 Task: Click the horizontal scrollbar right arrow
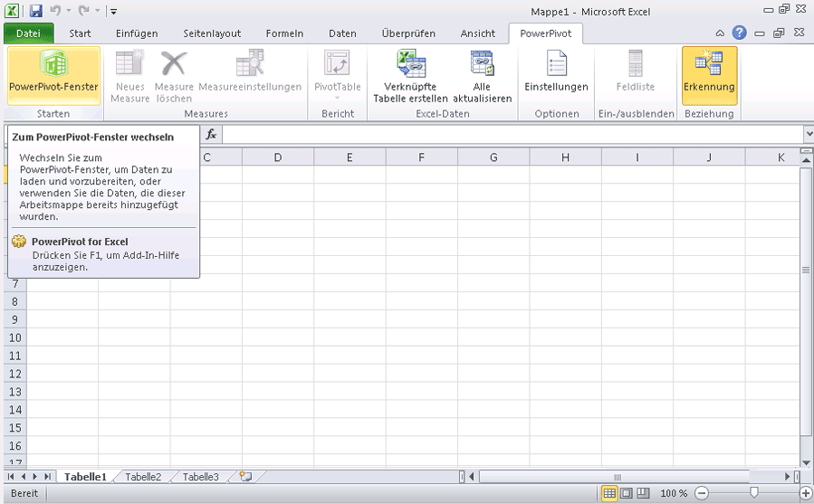click(x=788, y=477)
